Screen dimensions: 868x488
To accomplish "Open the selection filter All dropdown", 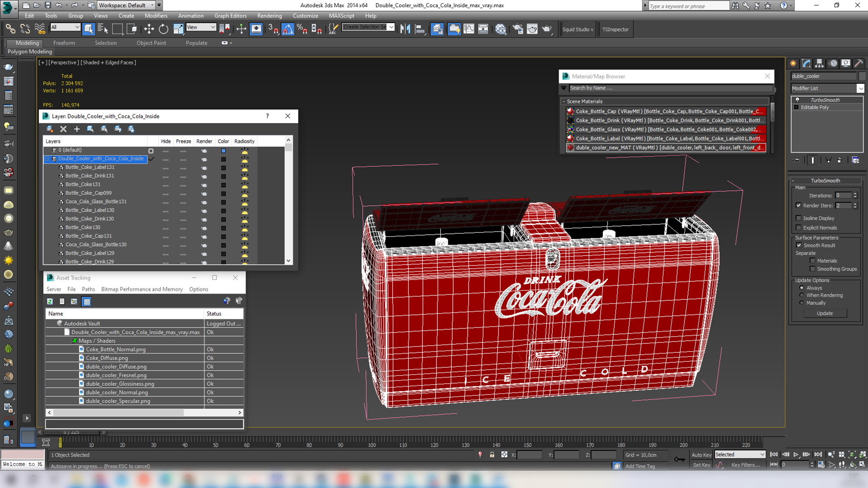I will click(x=65, y=27).
